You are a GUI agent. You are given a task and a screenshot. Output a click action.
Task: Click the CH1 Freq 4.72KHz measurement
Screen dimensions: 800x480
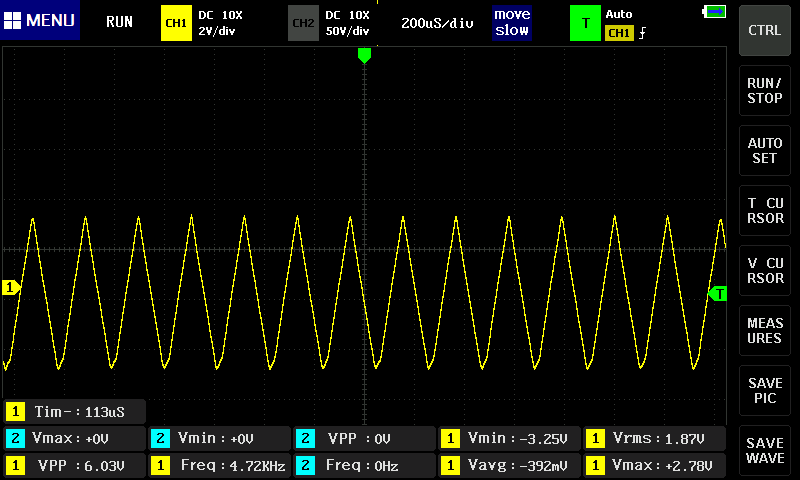(x=219, y=465)
